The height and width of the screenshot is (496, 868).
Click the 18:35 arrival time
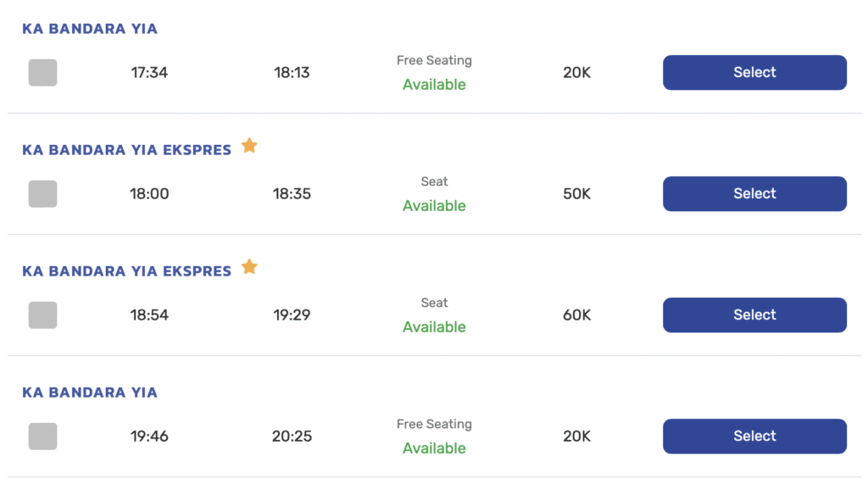click(292, 194)
